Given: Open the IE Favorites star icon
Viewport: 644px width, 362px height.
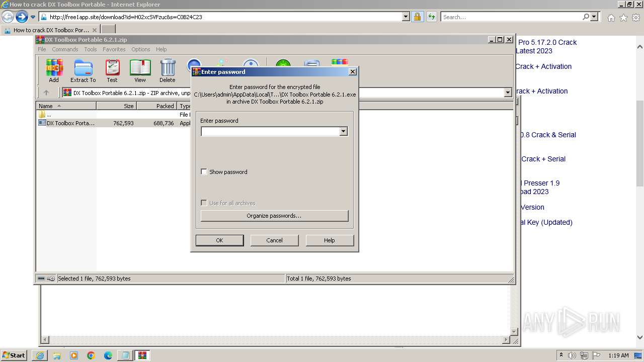Looking at the screenshot, I should (623, 18).
